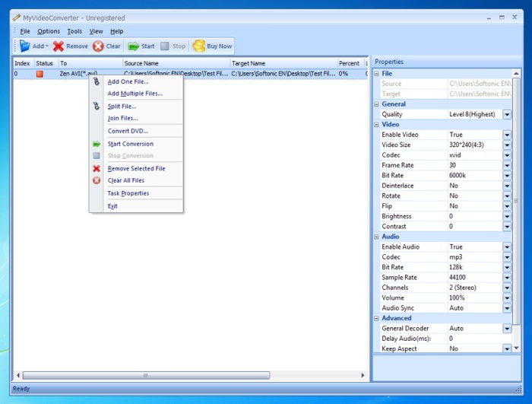
Task: Click the horizontal scrollbar thumb of file list
Action: point(146,375)
